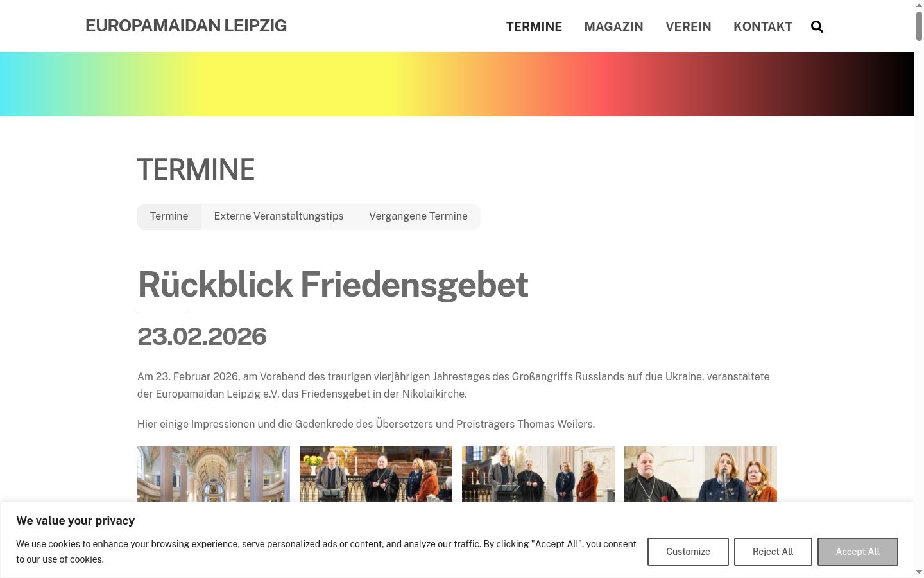Click the 'We value your privacy' heading
Image resolution: width=924 pixels, height=578 pixels.
(76, 521)
